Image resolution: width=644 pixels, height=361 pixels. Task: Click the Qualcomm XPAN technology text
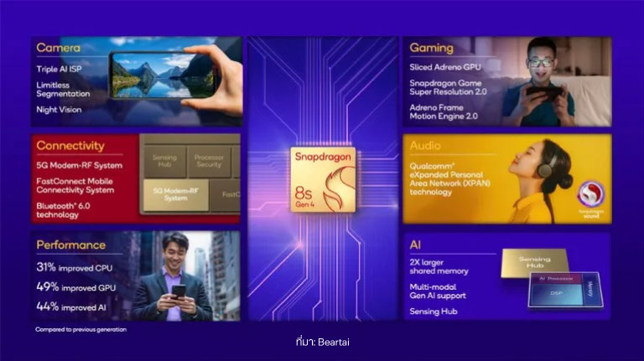450,179
